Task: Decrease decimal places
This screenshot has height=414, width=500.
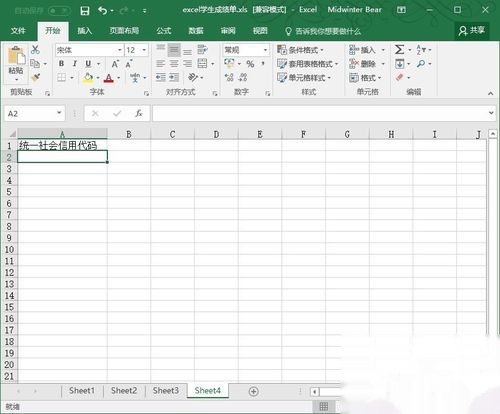Action: point(243,78)
